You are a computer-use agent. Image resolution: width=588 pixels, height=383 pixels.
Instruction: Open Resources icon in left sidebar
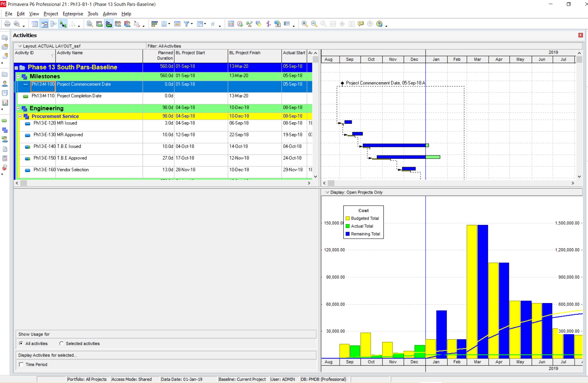(x=5, y=84)
